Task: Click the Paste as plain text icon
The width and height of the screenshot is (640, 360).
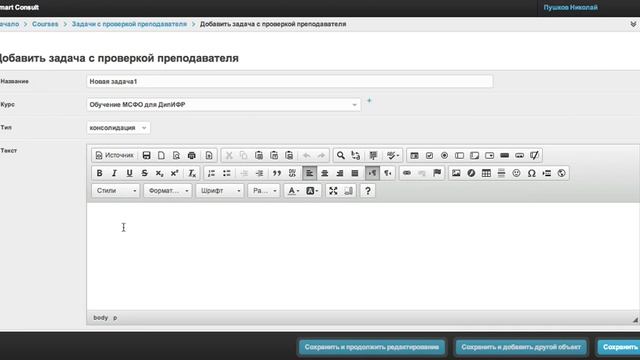Action: click(x=274, y=156)
